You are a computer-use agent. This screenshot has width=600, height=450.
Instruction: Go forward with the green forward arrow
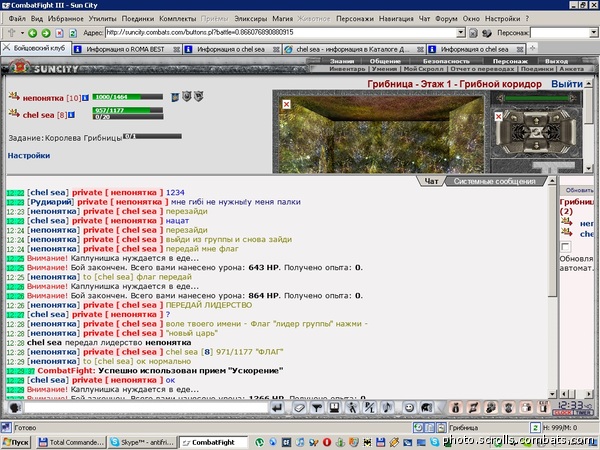coord(46,33)
